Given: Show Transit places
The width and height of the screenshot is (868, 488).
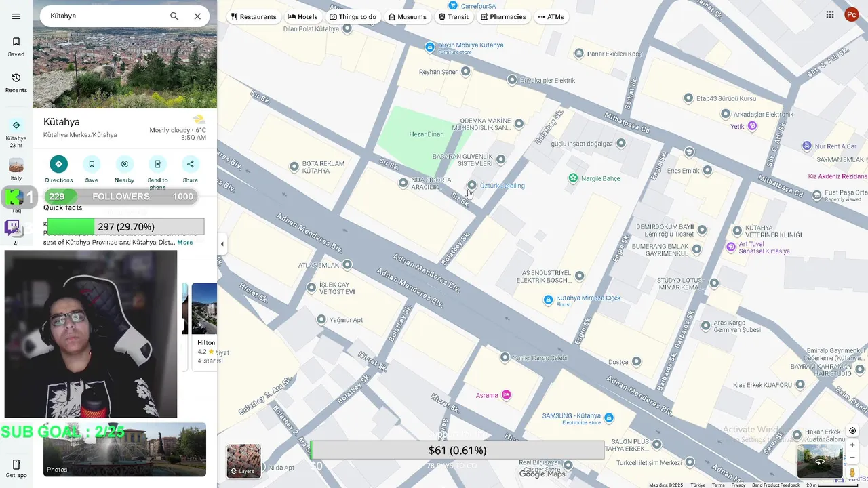Looking at the screenshot, I should pyautogui.click(x=454, y=16).
